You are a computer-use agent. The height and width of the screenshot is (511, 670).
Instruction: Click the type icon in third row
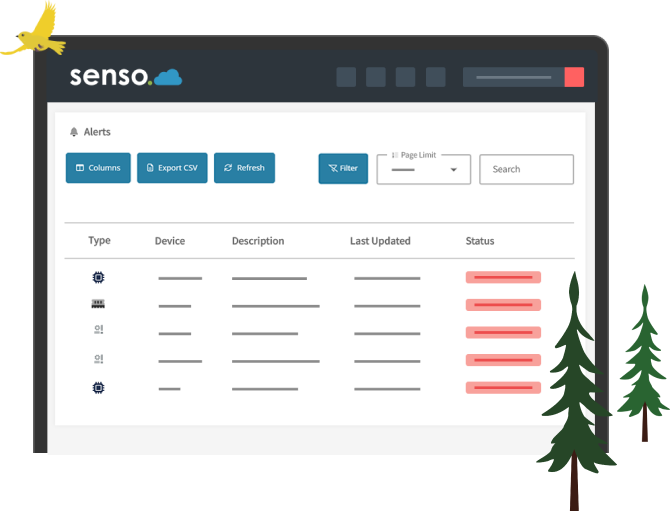98,331
